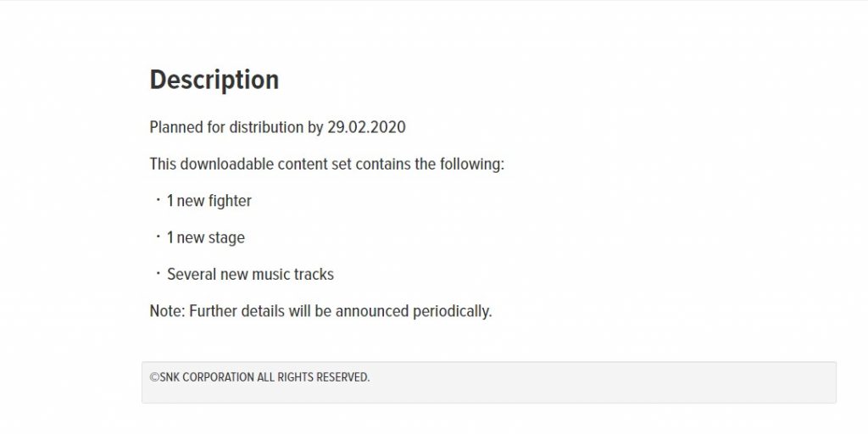
Task: Click the Description heading
Action: pos(214,81)
